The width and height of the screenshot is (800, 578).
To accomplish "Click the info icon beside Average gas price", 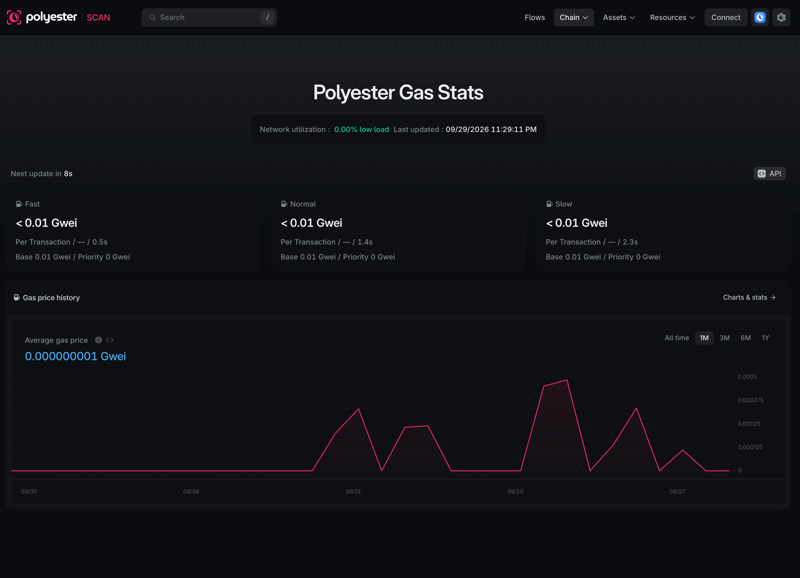I will pos(98,340).
